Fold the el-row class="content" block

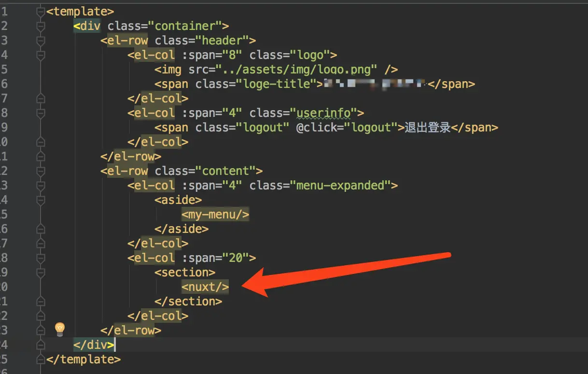[41, 171]
